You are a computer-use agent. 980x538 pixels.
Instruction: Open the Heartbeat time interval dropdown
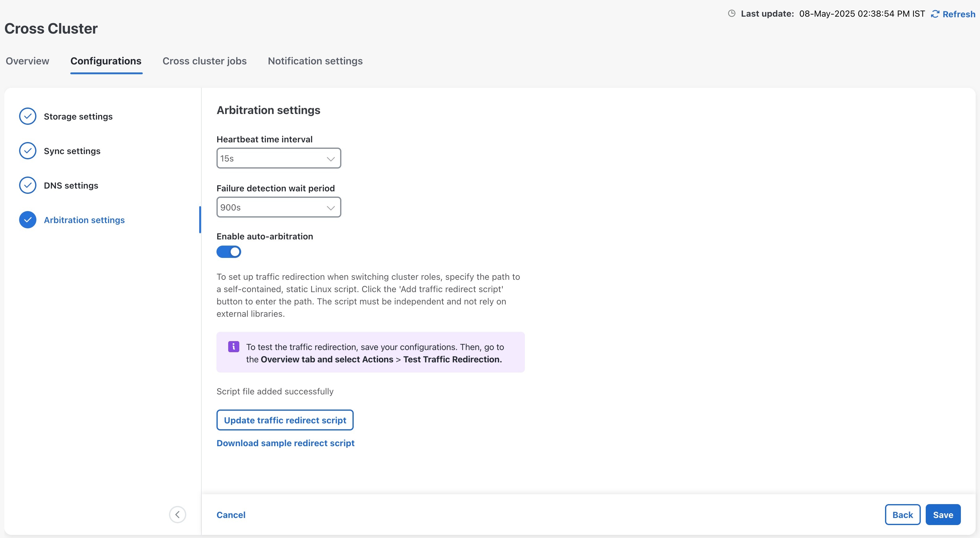[x=278, y=158]
